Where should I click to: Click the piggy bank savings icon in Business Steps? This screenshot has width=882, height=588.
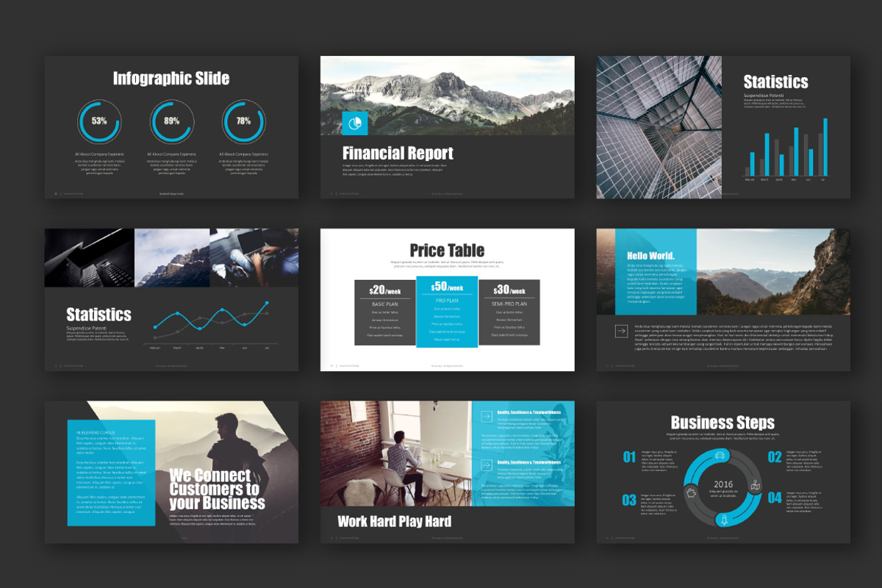[x=691, y=494]
